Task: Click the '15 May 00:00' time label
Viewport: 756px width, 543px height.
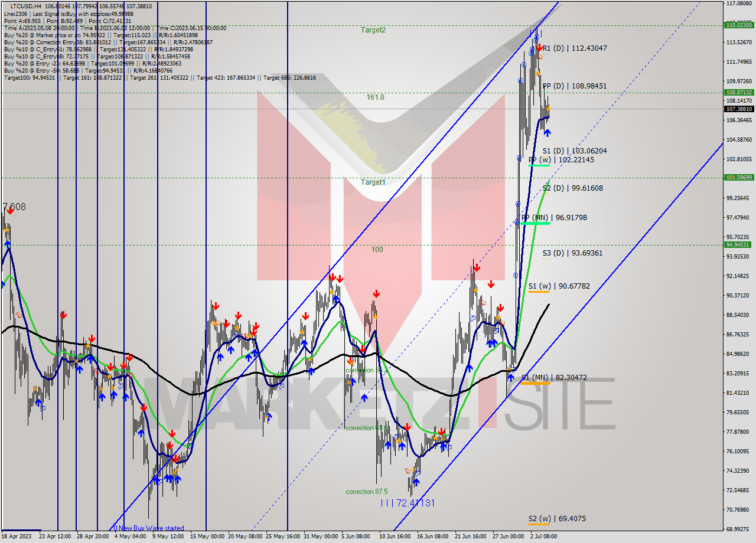Action: 207,537
